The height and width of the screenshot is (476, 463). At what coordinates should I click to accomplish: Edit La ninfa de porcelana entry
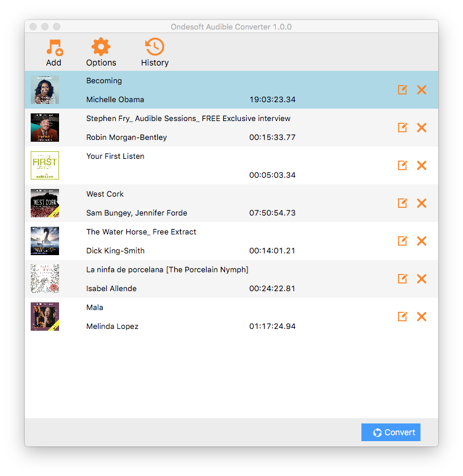(x=402, y=279)
